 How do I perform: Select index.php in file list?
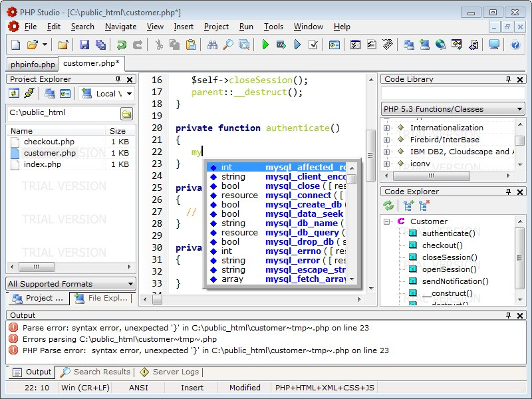coord(43,164)
